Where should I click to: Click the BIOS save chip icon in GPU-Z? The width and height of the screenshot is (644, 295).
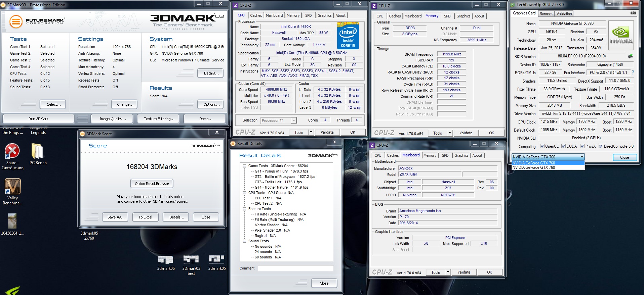tap(630, 56)
